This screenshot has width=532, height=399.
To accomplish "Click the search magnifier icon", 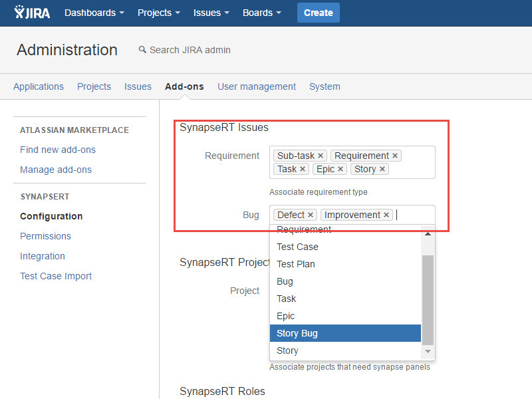I will click(x=142, y=50).
